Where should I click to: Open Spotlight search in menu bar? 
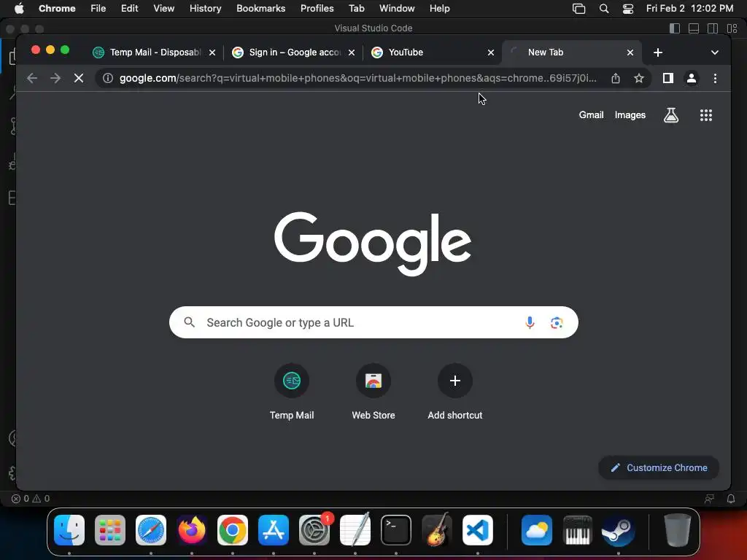tap(603, 9)
